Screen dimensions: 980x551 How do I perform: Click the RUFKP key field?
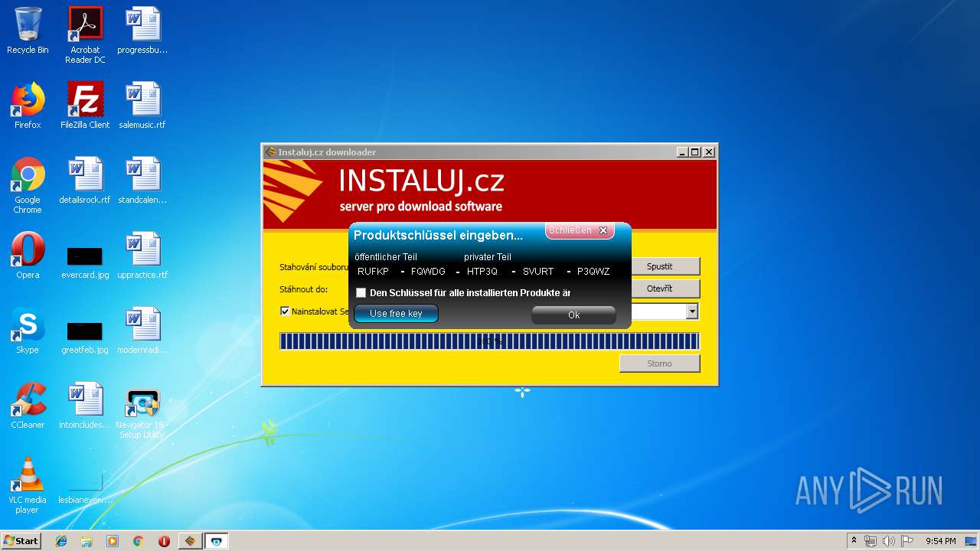tap(374, 272)
